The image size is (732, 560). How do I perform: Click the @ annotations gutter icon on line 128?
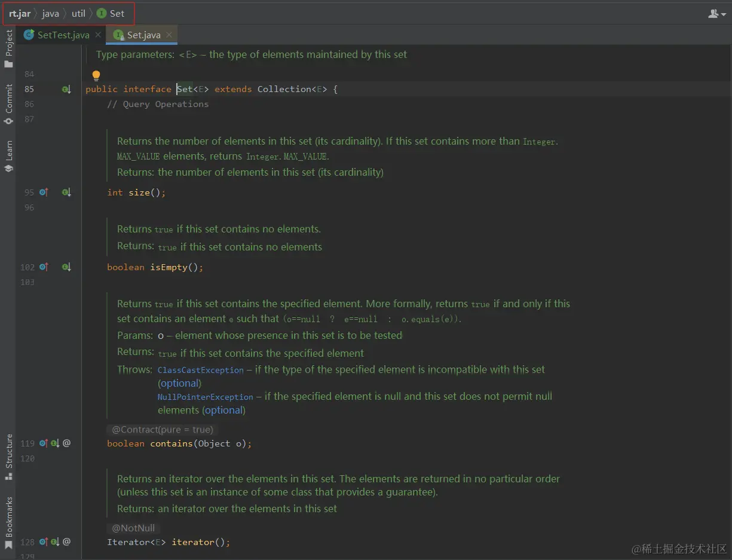[67, 542]
